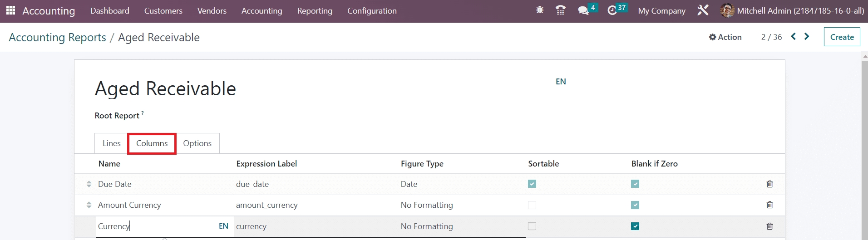
Task: Open the activities clock icon
Action: pos(612,10)
